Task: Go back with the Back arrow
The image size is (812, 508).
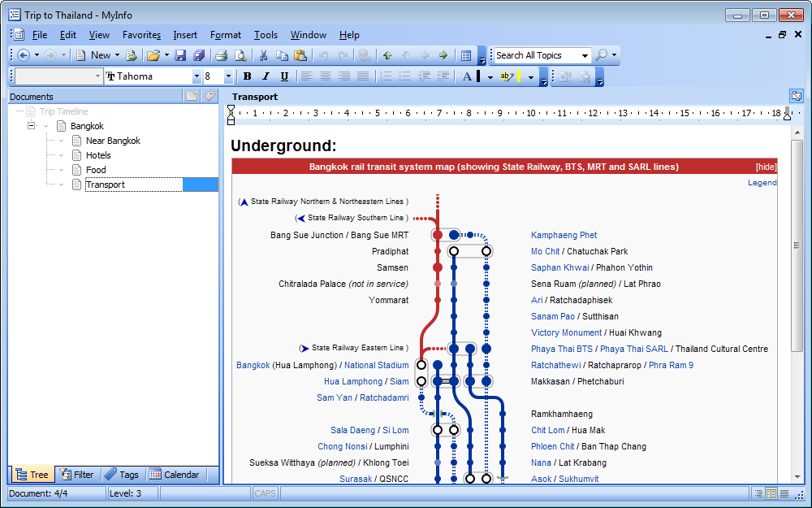Action: pyautogui.click(x=24, y=55)
